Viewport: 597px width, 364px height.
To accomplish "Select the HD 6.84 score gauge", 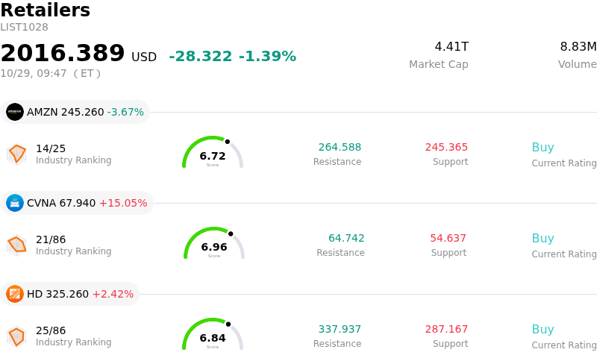I will pos(213,334).
